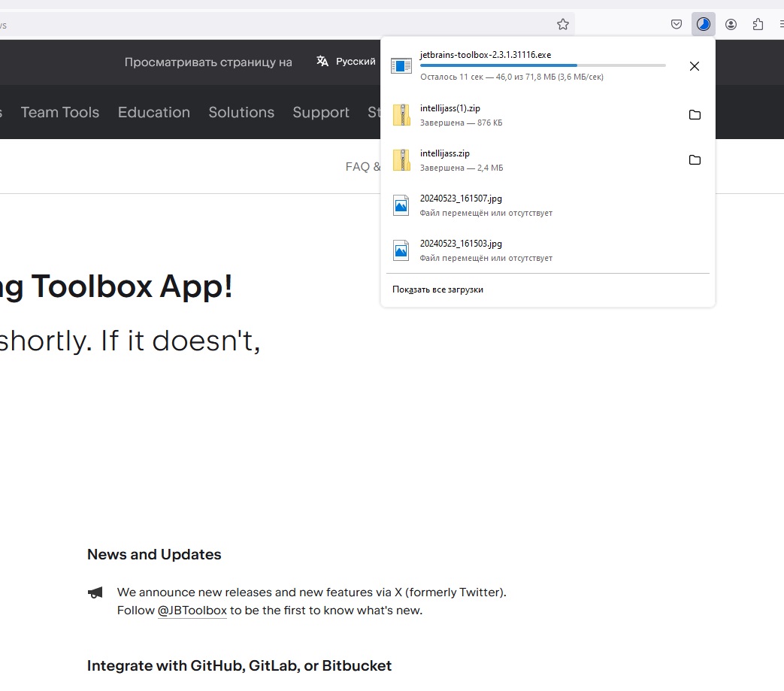Screen dimensions: 784x691
Task: Open the Education menu
Action: (154, 112)
